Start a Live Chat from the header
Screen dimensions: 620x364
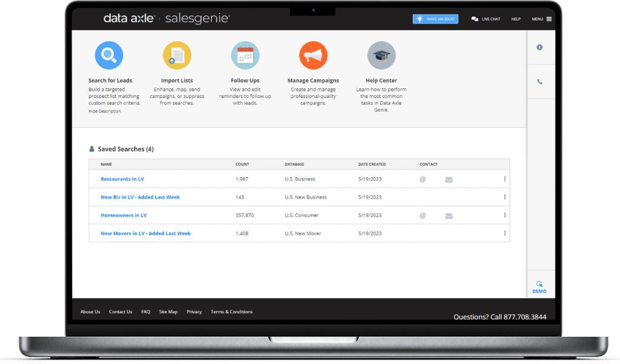486,19
